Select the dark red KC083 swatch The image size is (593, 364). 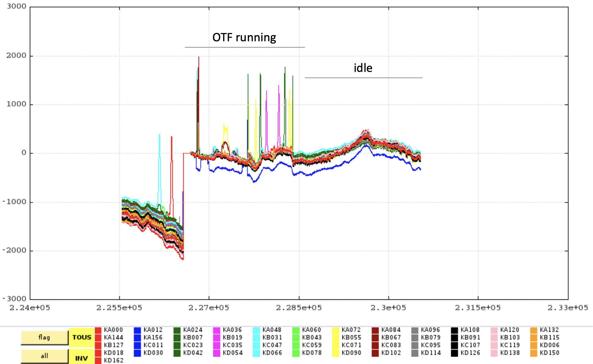click(x=375, y=345)
